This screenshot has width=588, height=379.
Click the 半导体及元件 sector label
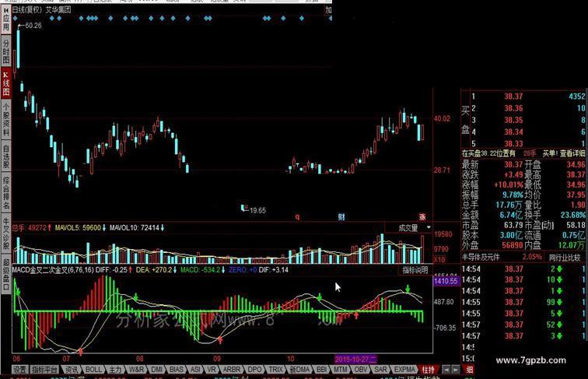click(x=481, y=258)
